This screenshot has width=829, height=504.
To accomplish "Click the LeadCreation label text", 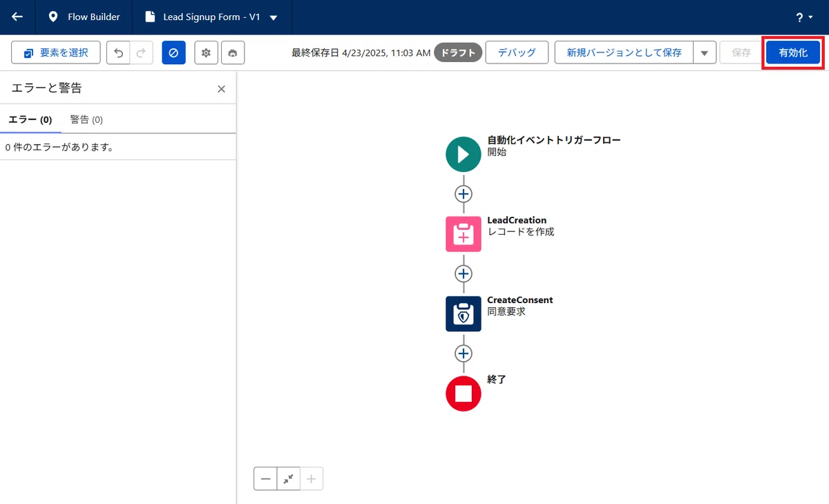I will coord(517,220).
